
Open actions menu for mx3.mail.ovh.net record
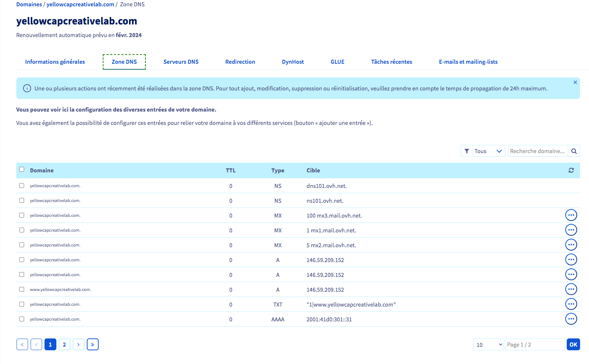click(x=571, y=215)
